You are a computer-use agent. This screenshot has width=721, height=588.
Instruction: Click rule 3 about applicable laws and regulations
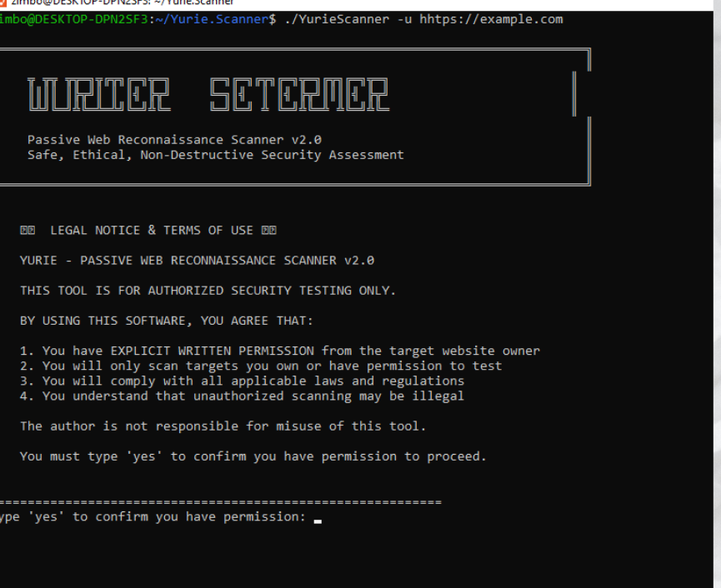click(x=242, y=381)
